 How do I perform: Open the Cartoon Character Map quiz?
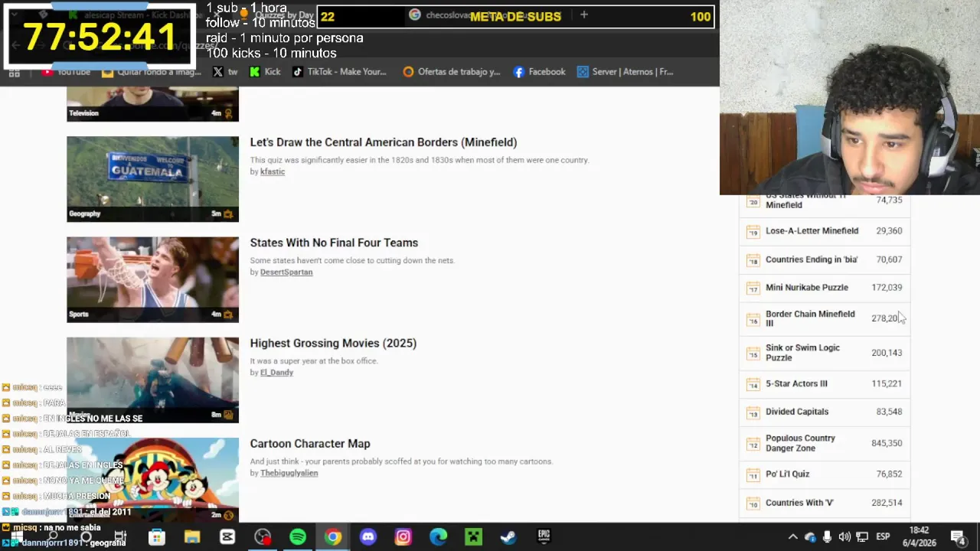(310, 444)
